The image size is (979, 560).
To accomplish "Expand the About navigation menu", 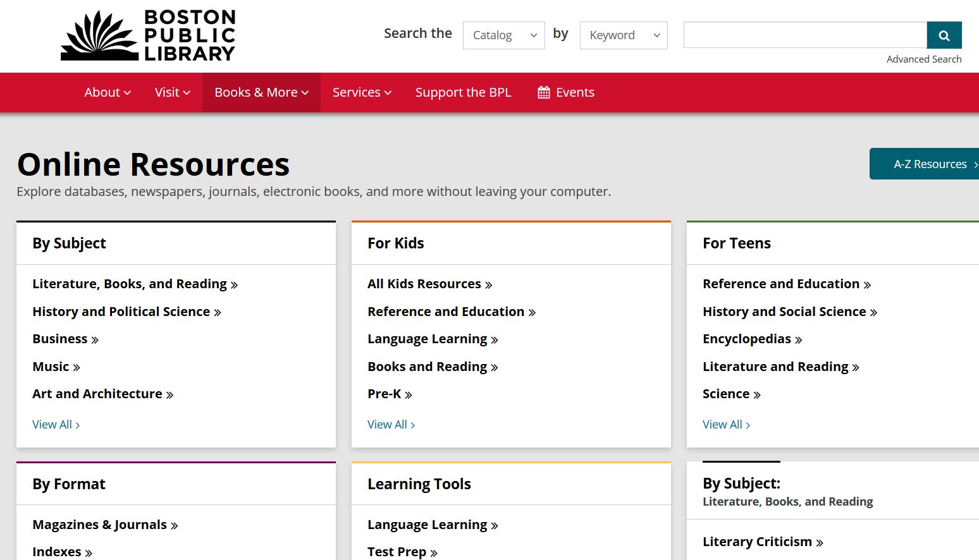I will pyautogui.click(x=106, y=92).
